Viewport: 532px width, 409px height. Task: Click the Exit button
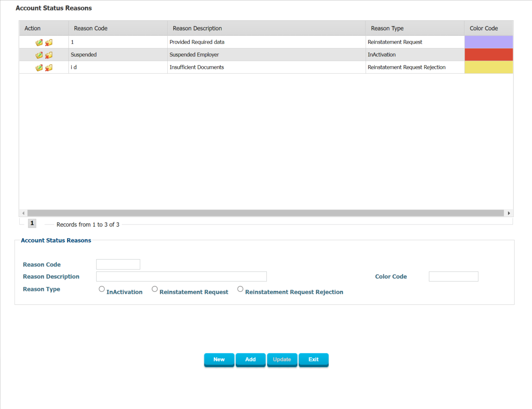coord(314,359)
